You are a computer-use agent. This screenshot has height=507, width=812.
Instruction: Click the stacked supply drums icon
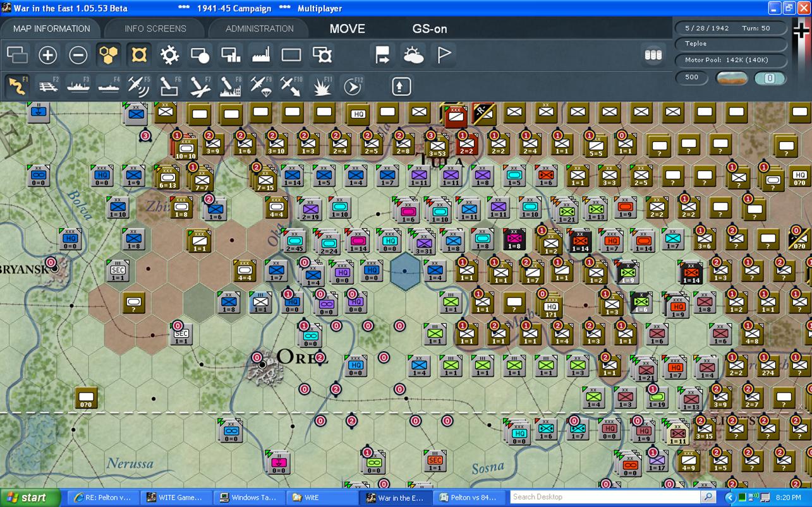653,55
